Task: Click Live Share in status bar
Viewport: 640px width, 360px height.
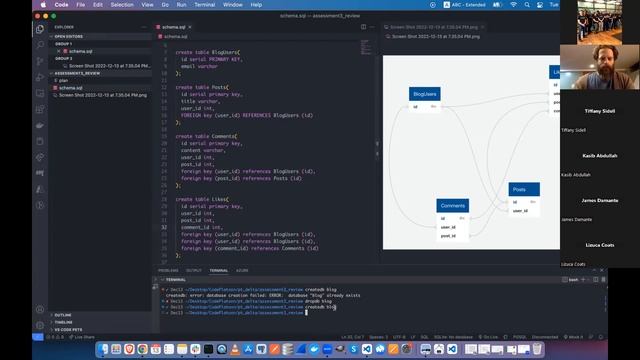Action: click(82, 337)
